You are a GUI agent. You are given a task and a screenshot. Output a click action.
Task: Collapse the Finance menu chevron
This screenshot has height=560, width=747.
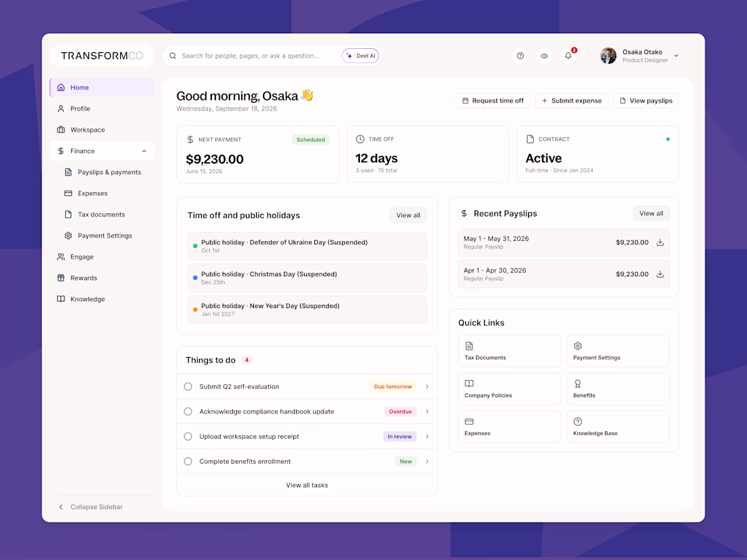tap(144, 151)
